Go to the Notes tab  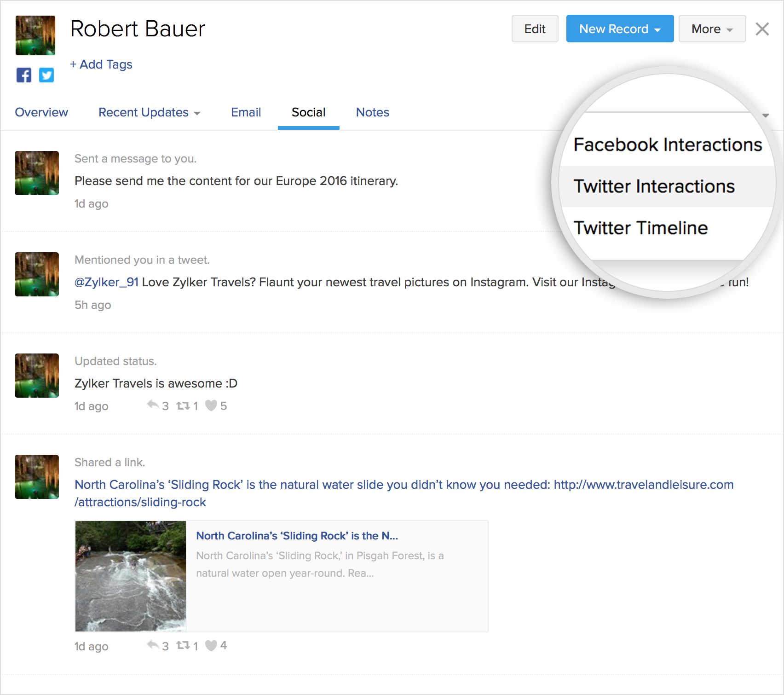pyautogui.click(x=373, y=112)
